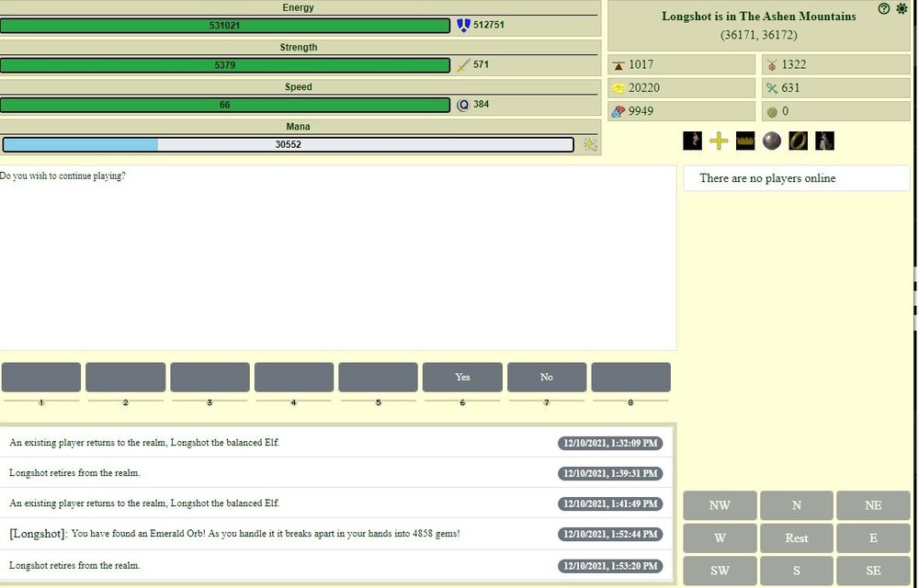Viewport: 919px width, 588px height.
Task: Click the quicksilver Q icon beside Speed
Action: click(463, 105)
